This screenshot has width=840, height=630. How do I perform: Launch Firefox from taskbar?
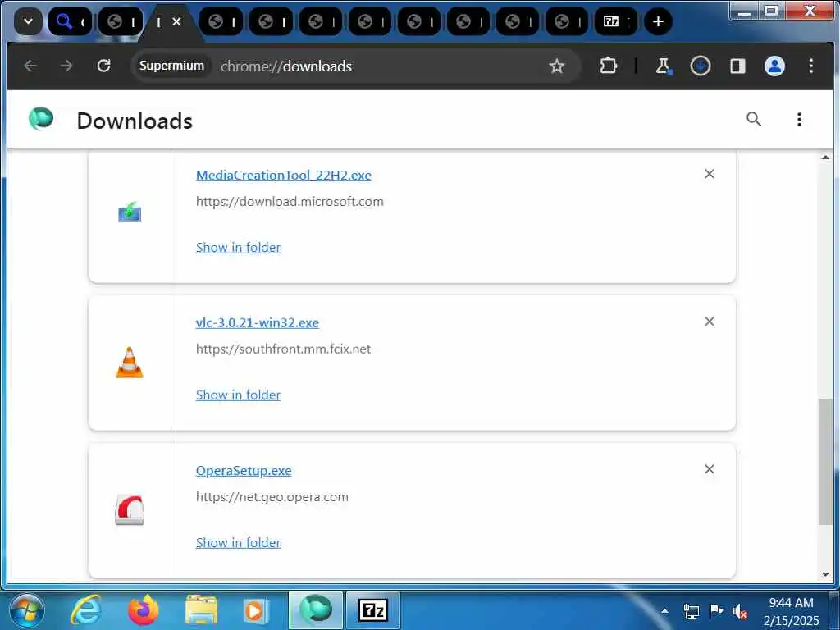point(143,610)
